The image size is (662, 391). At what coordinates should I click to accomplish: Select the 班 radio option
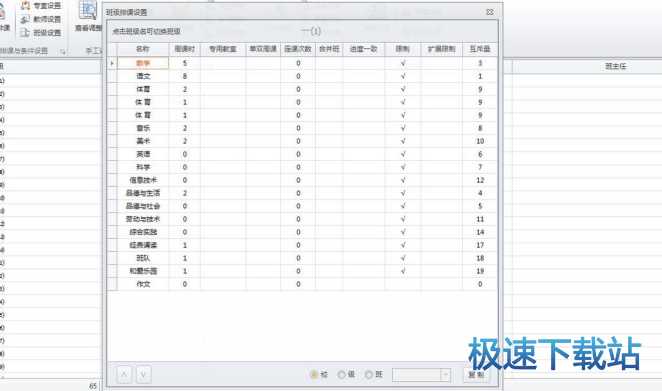pyautogui.click(x=369, y=375)
